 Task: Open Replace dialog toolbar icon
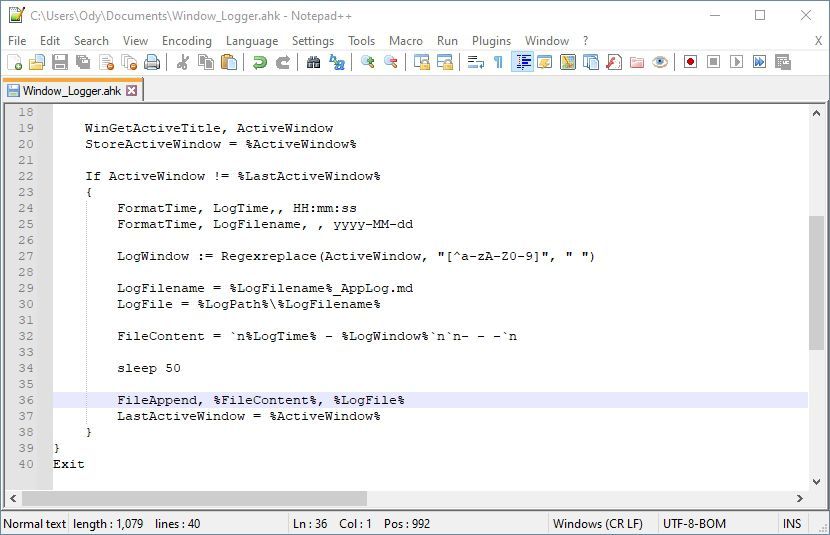coord(337,62)
